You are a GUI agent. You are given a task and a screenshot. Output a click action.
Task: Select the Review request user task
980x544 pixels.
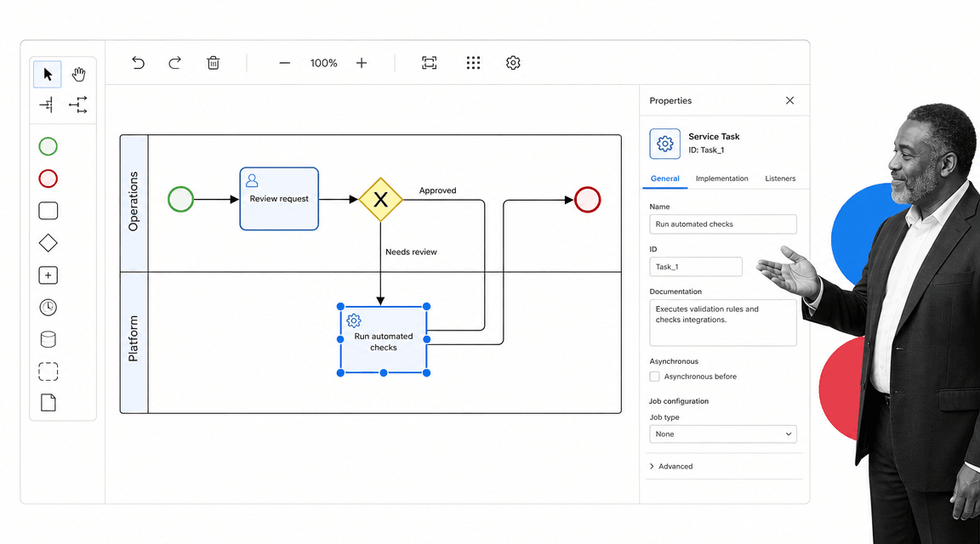pyautogui.click(x=279, y=199)
